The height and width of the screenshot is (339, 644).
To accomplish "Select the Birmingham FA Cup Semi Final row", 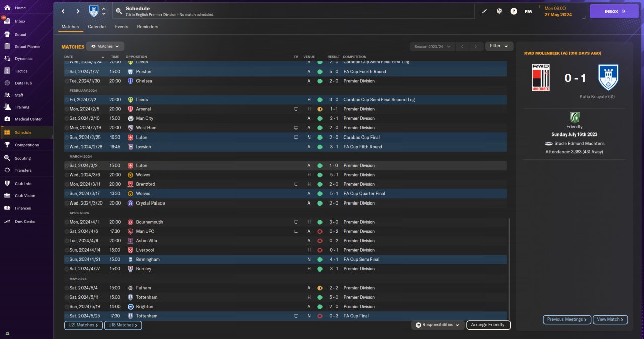I will click(x=285, y=259).
